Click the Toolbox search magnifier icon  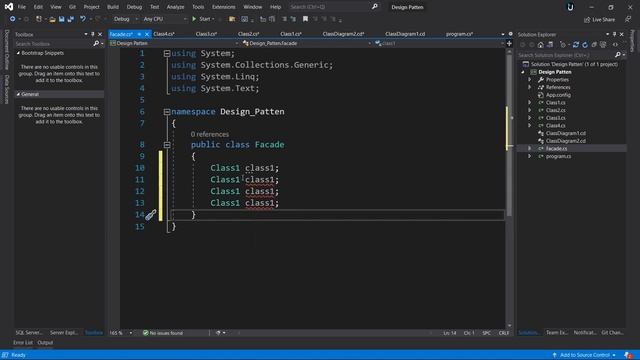point(96,44)
